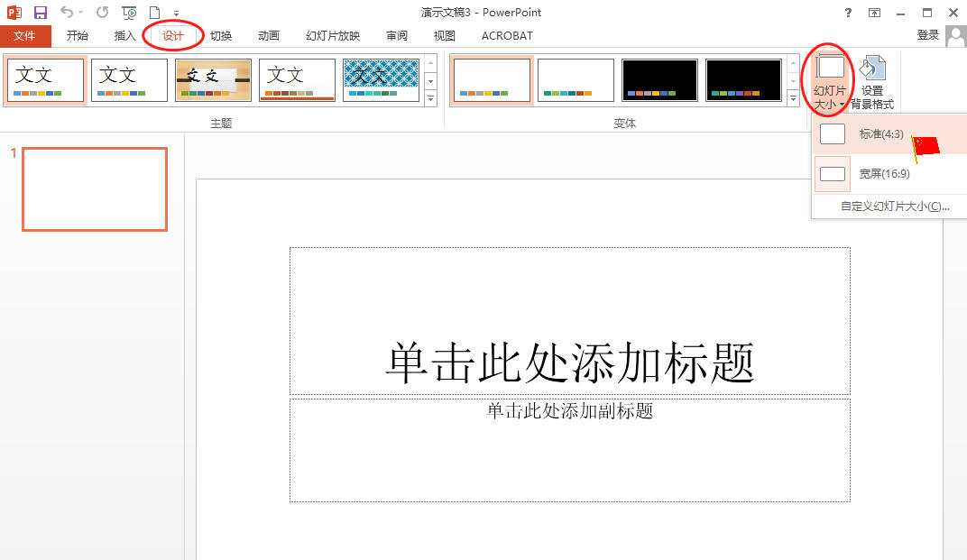Click the 登录 sign-in link

click(927, 35)
